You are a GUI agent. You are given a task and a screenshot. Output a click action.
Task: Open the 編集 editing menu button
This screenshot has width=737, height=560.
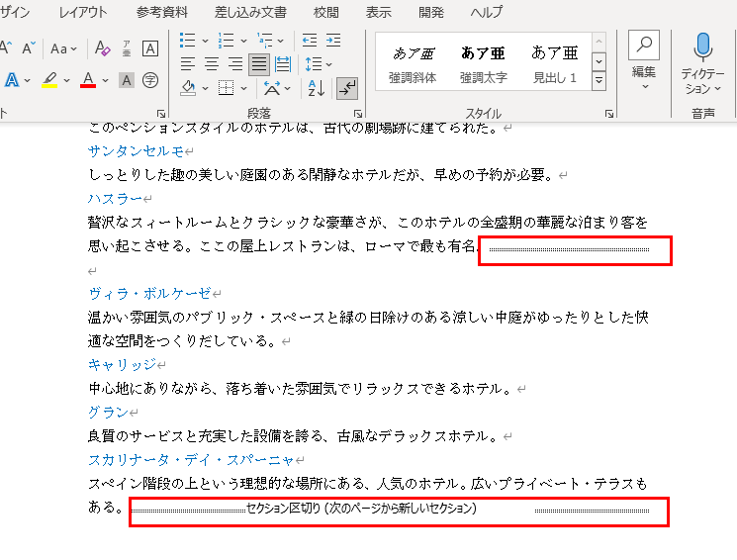tap(644, 59)
